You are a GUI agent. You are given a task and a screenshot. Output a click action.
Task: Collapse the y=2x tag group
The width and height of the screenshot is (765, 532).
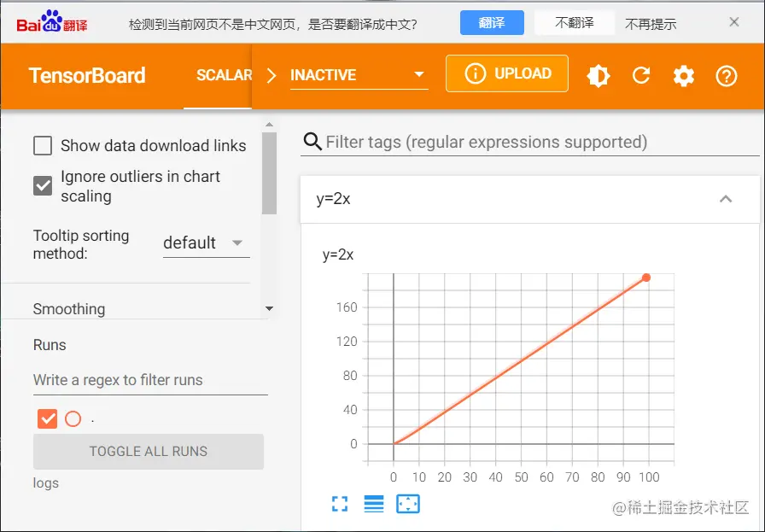(726, 199)
